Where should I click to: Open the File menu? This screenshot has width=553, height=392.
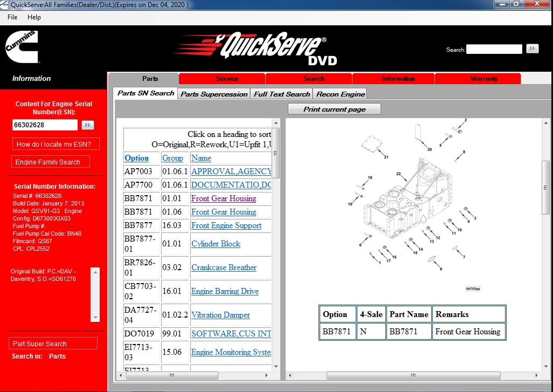coord(12,17)
